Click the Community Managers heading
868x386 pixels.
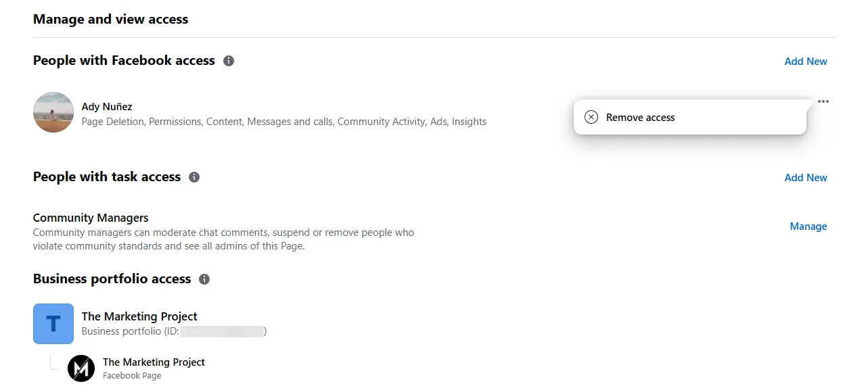tap(91, 218)
